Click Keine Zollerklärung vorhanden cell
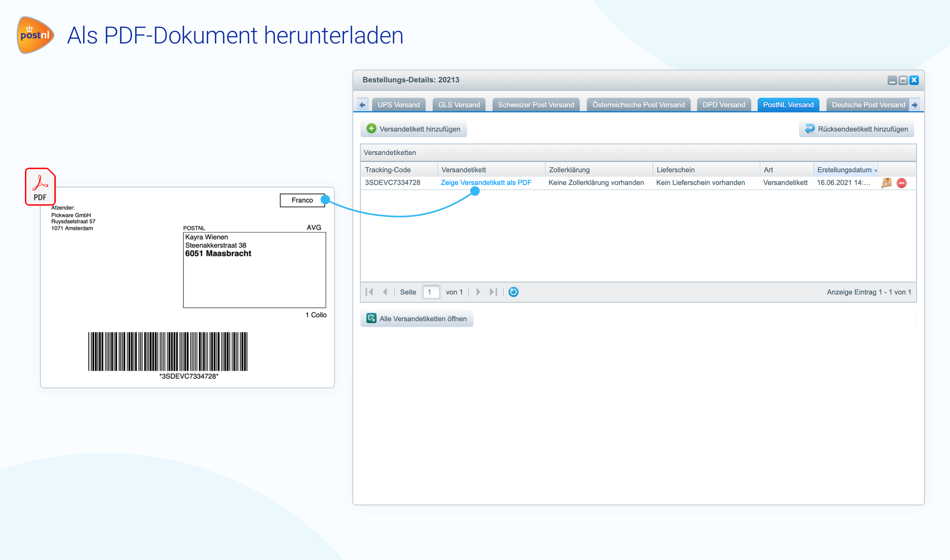Image resolution: width=950 pixels, height=560 pixels. (x=596, y=183)
